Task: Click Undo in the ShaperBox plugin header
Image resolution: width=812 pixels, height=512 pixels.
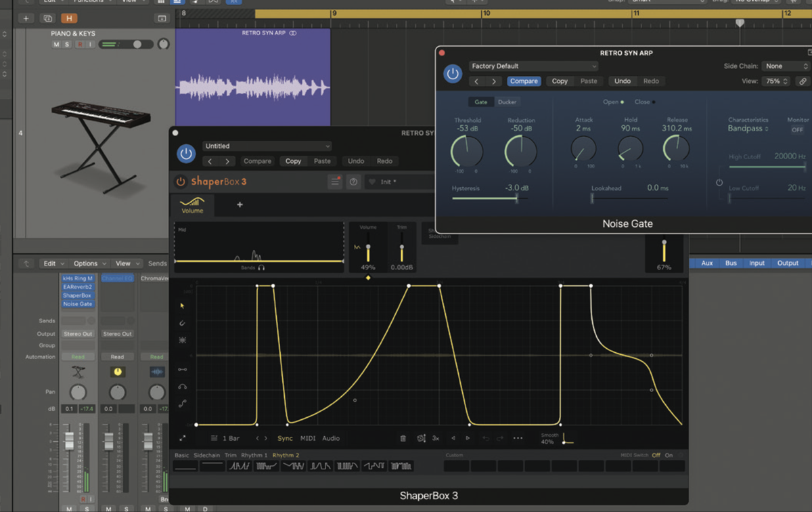Action: coord(356,161)
